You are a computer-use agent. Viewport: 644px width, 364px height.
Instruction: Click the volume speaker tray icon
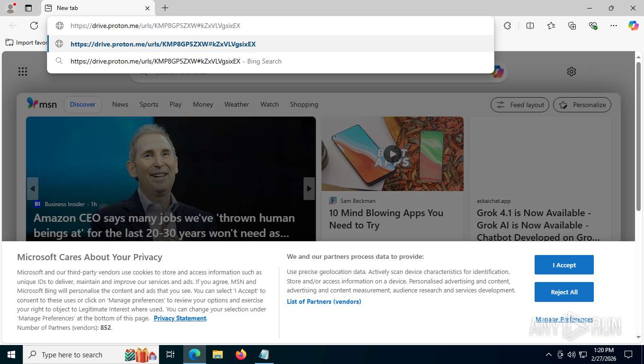coord(571,355)
